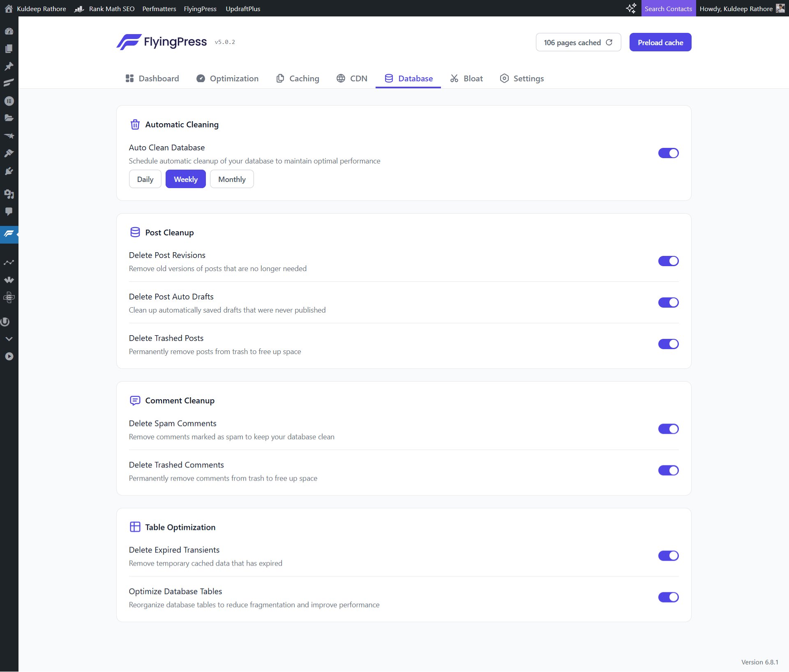The width and height of the screenshot is (789, 672).
Task: Open UpdraftPlus admin bar menu
Action: 243,9
